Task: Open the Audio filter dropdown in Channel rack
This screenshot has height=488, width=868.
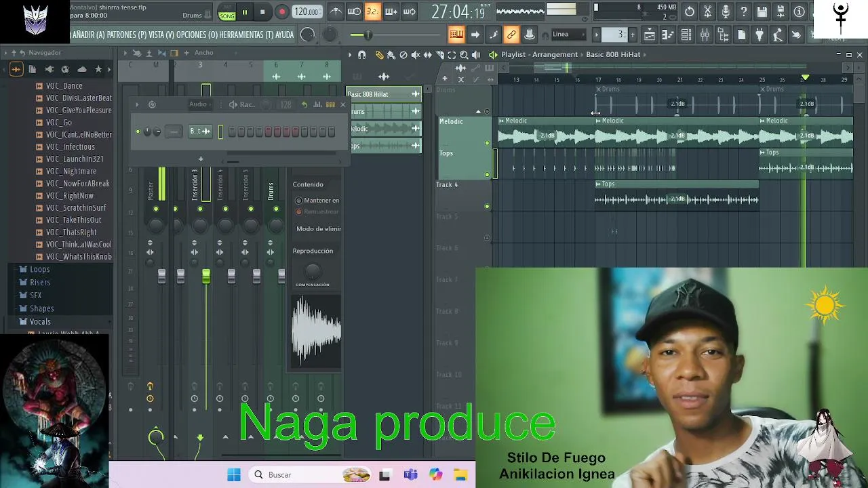Action: (201, 104)
